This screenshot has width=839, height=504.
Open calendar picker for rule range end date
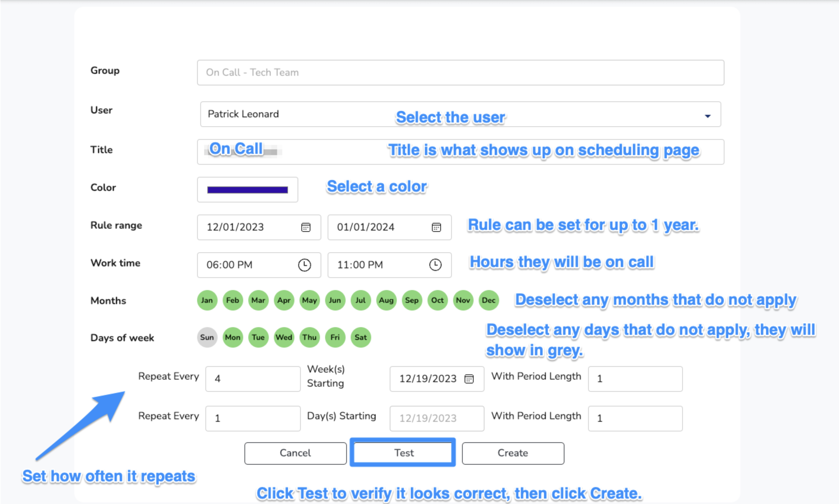(436, 227)
